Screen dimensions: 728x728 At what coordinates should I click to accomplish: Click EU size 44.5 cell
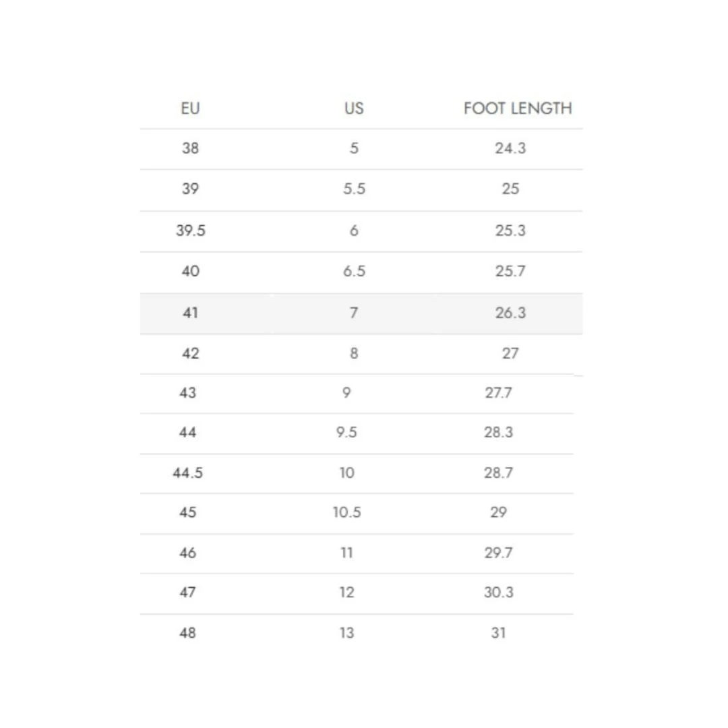pyautogui.click(x=187, y=473)
